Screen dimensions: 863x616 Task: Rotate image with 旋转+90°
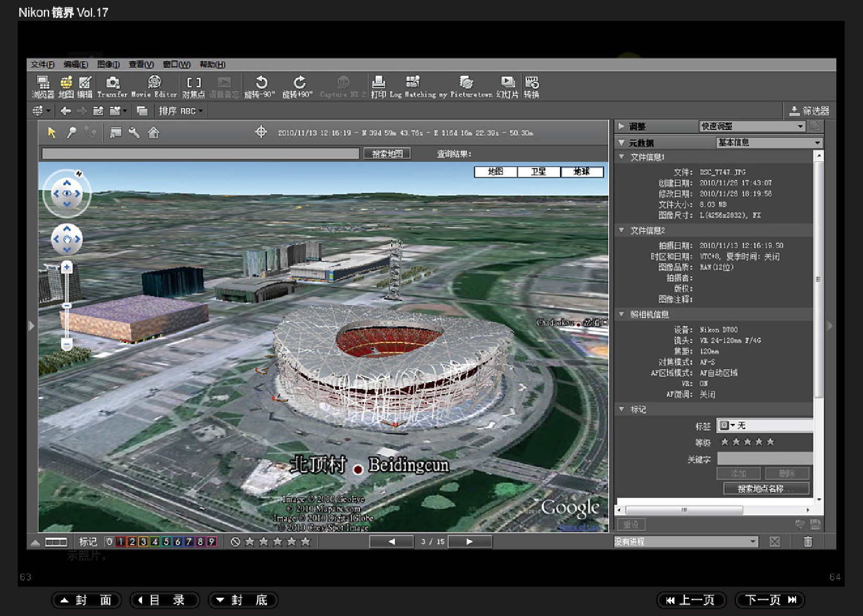(298, 87)
